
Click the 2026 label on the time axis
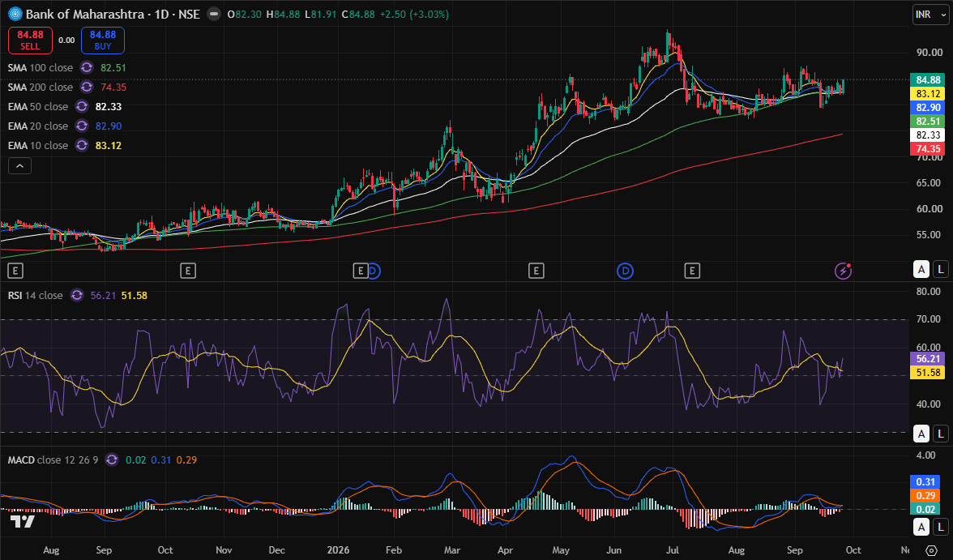[338, 550]
